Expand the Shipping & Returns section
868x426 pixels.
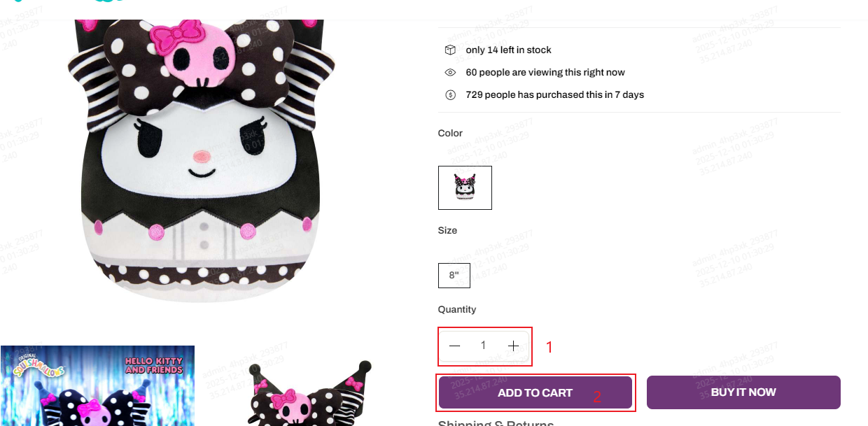[496, 423]
